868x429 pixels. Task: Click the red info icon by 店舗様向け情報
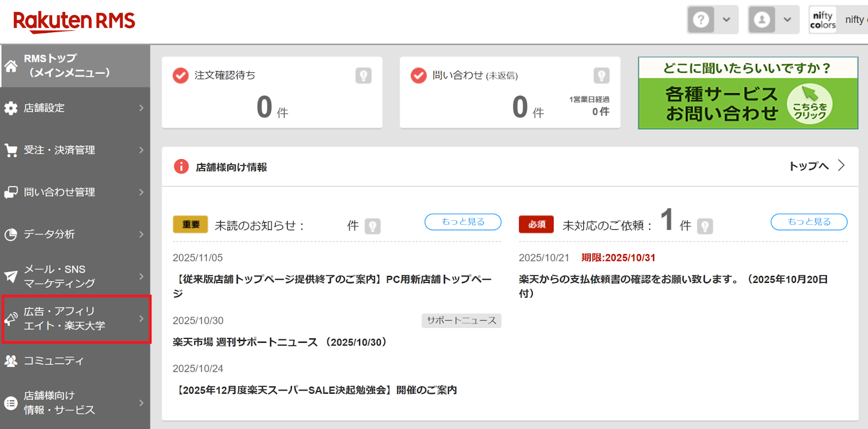click(x=181, y=167)
